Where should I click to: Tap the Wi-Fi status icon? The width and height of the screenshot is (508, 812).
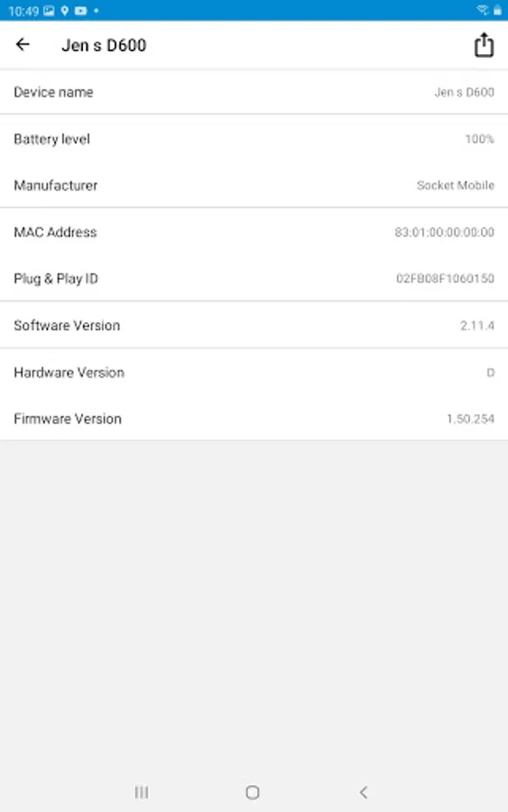pos(482,10)
